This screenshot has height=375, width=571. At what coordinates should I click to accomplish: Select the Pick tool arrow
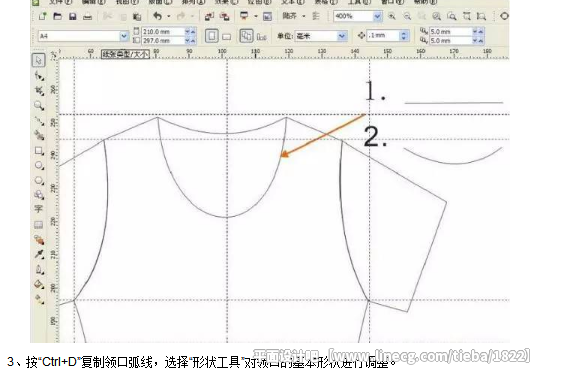tap(38, 60)
